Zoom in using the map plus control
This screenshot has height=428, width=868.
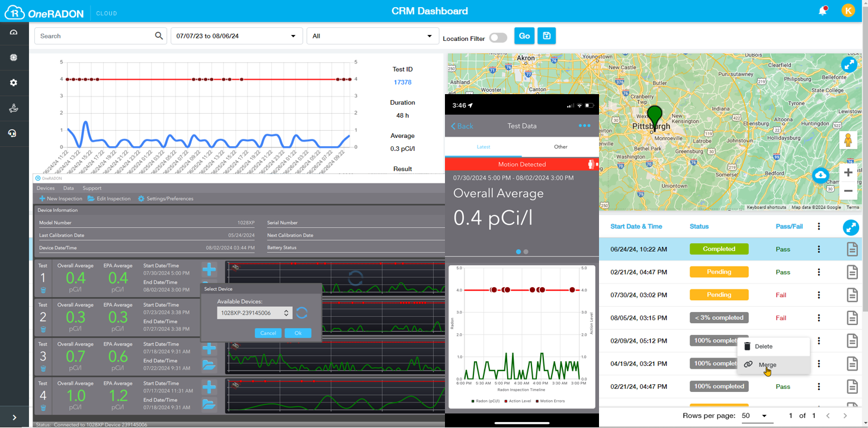pos(848,172)
